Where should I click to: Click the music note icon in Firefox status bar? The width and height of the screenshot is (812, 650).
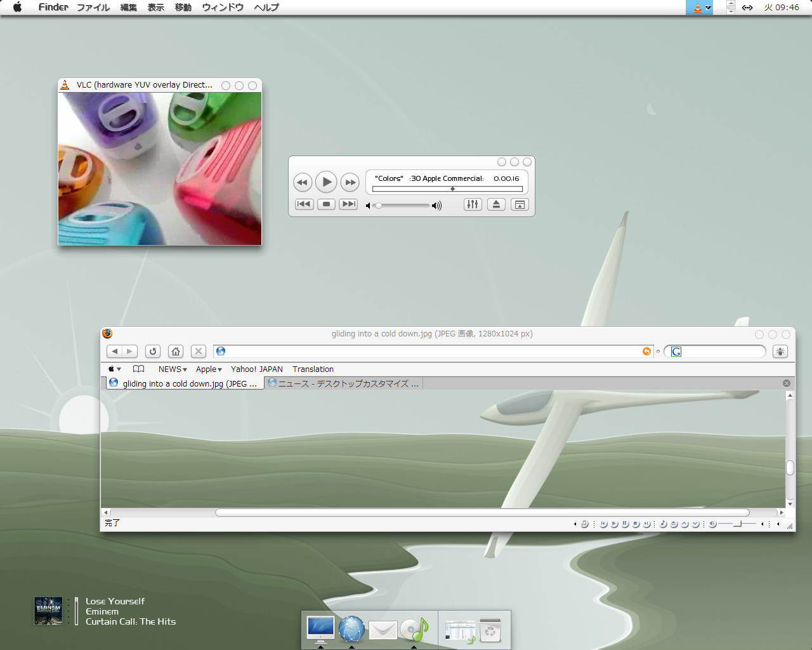click(584, 524)
